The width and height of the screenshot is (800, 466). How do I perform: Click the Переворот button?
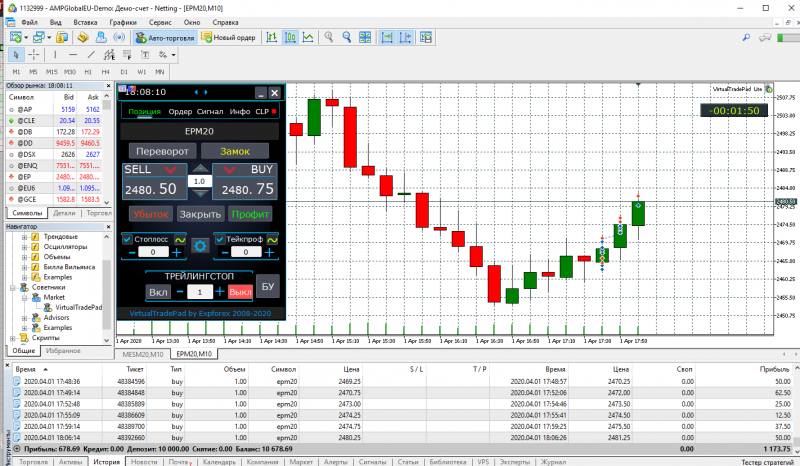[x=162, y=151]
